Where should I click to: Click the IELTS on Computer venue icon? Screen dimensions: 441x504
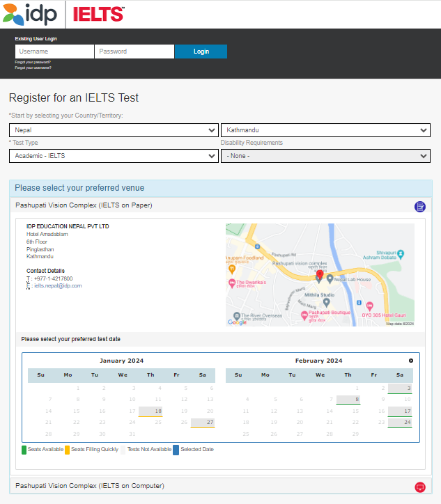point(420,487)
